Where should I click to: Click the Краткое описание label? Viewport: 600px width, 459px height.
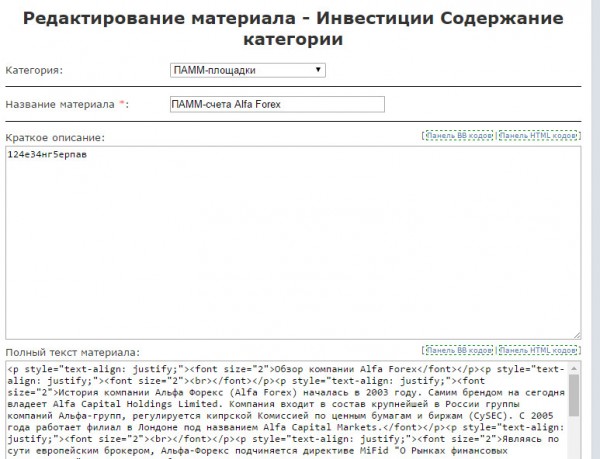55,138
